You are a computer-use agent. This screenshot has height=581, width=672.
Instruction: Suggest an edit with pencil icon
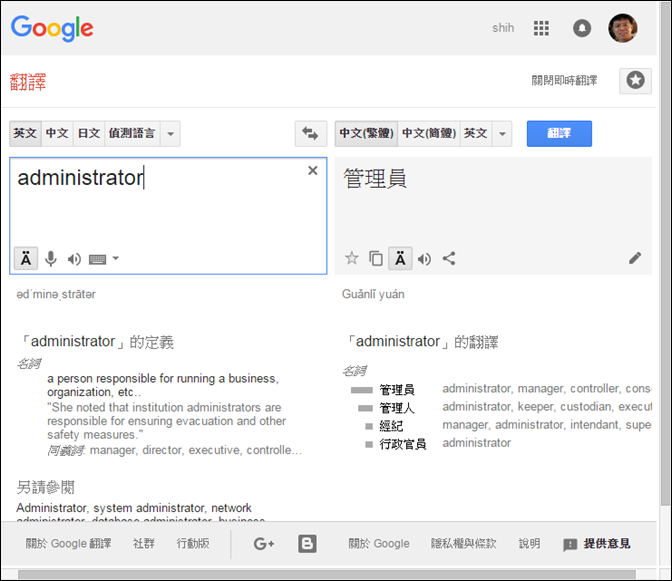click(x=635, y=258)
